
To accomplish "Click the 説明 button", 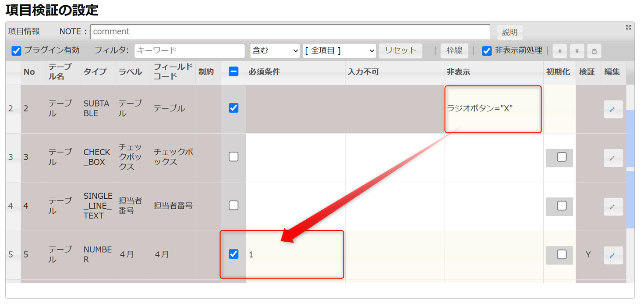I will click(x=510, y=32).
